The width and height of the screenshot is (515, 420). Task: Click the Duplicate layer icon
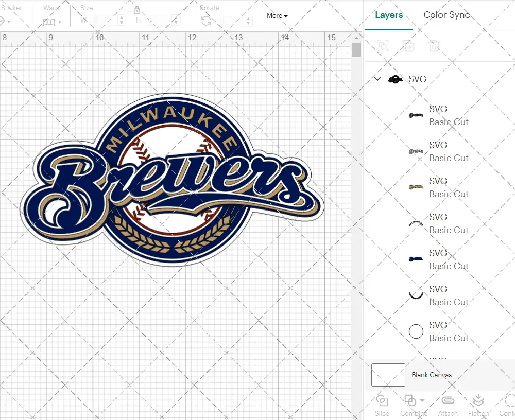tap(408, 46)
